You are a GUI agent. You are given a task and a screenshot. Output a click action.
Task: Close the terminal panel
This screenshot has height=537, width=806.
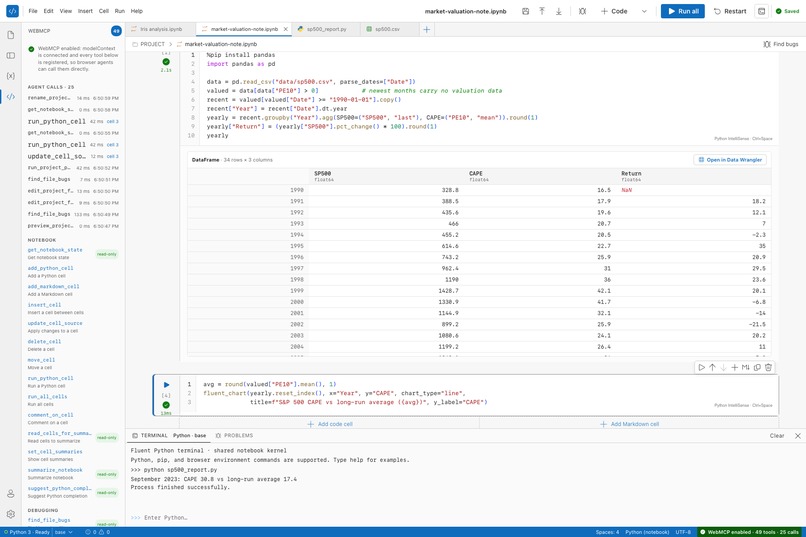coord(798,436)
